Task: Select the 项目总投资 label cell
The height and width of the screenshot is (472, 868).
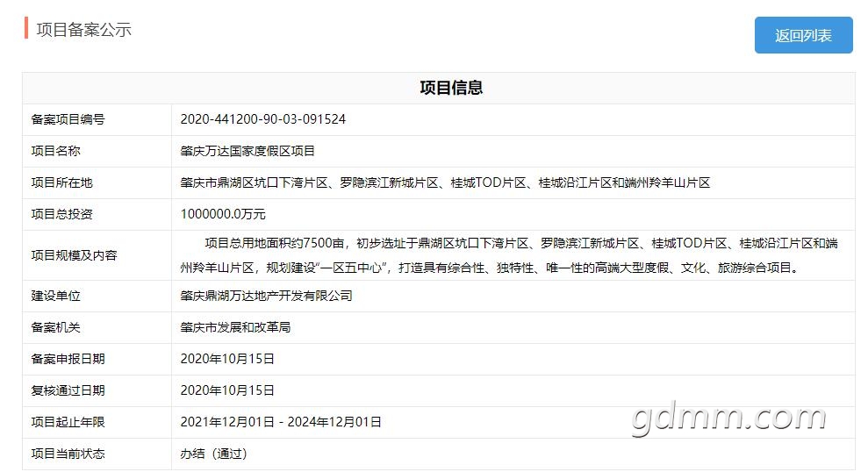Action: pos(97,214)
